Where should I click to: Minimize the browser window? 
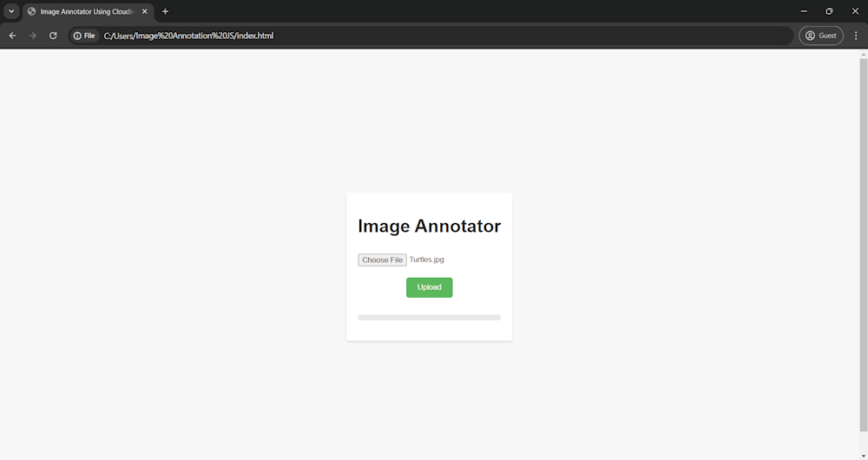tap(803, 11)
